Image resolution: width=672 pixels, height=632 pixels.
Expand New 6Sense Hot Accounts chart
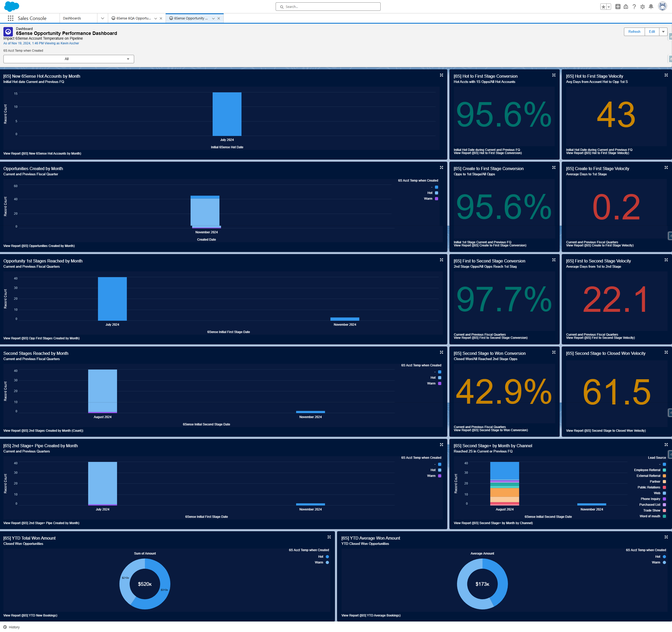441,75
